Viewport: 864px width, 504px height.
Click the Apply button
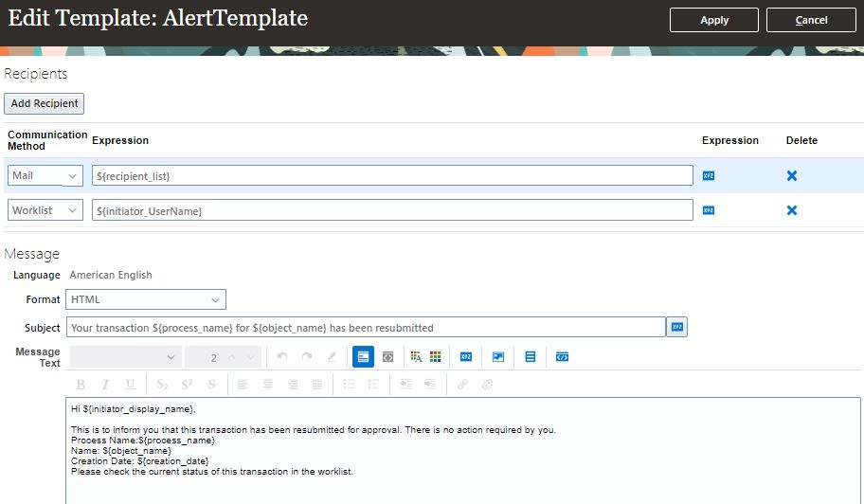(x=713, y=20)
